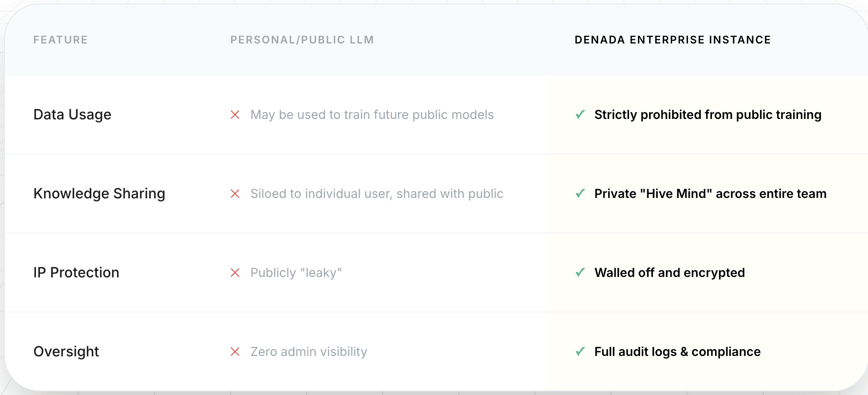The image size is (868, 395).
Task: Click the Data Usage row label
Action: coord(72,115)
